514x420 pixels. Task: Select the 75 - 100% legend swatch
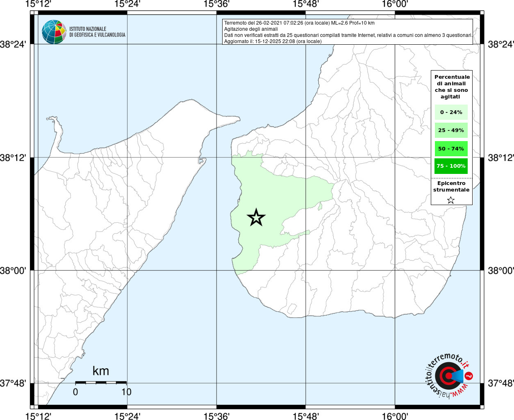coord(451,166)
